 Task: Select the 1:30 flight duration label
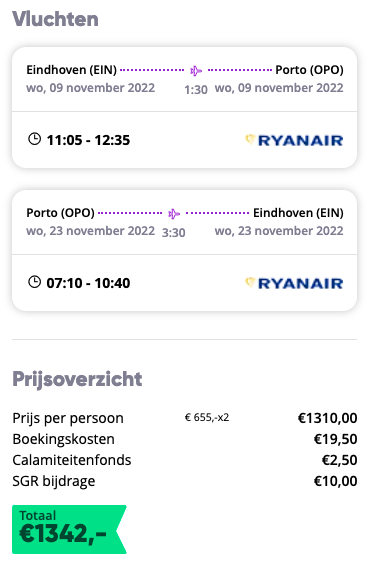[196, 90]
